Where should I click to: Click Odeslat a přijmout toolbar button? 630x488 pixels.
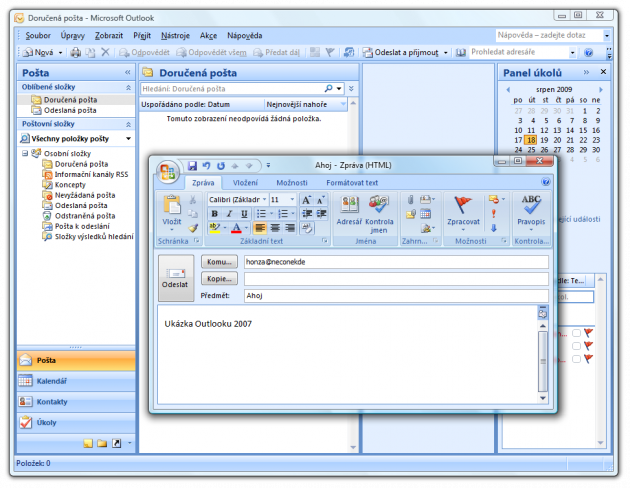(401, 53)
